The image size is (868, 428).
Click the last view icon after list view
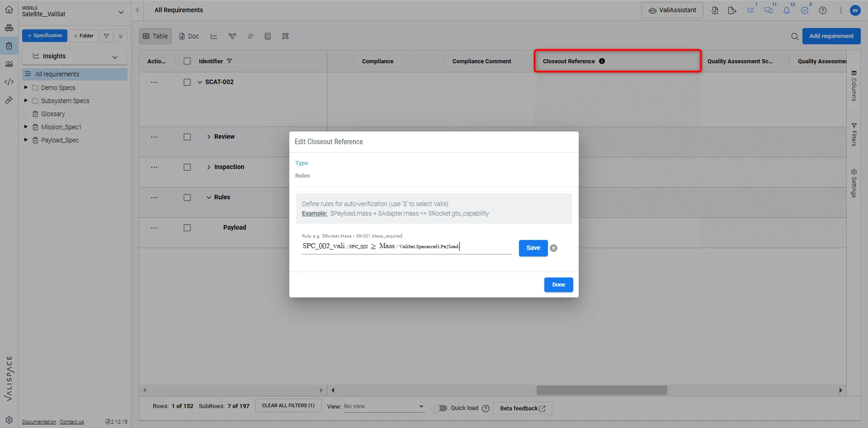285,36
